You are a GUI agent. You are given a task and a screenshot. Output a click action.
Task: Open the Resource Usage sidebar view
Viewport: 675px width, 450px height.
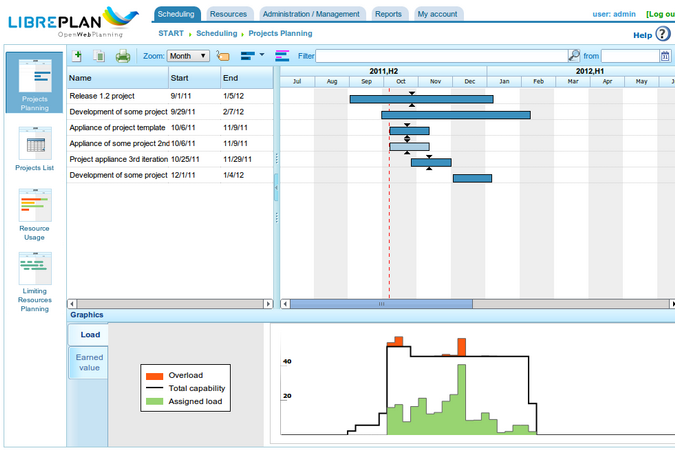(x=34, y=214)
